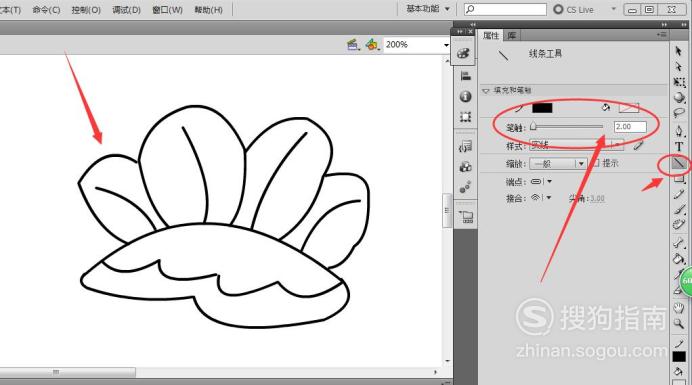Open the 缩放 scale dropdown
The width and height of the screenshot is (692, 385).
tap(558, 164)
